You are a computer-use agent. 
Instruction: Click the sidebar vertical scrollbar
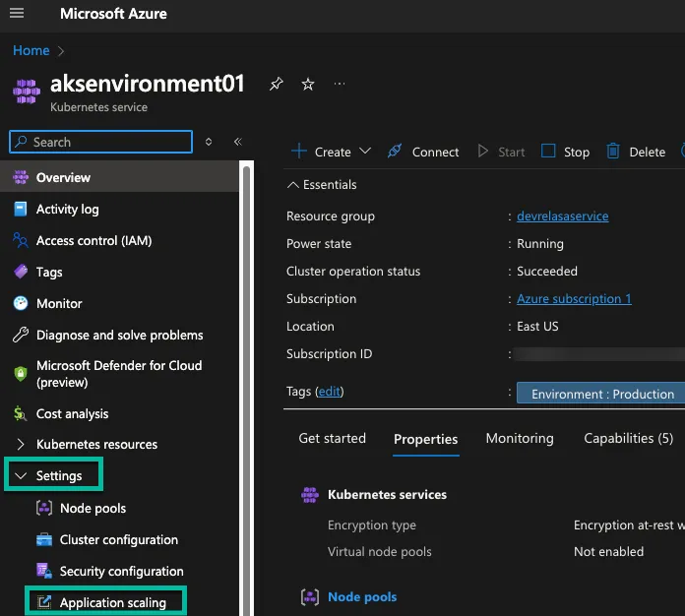coord(246,389)
